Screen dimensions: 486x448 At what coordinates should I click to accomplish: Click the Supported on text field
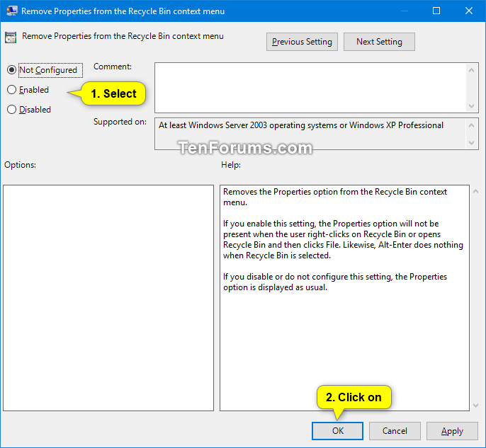(x=310, y=134)
